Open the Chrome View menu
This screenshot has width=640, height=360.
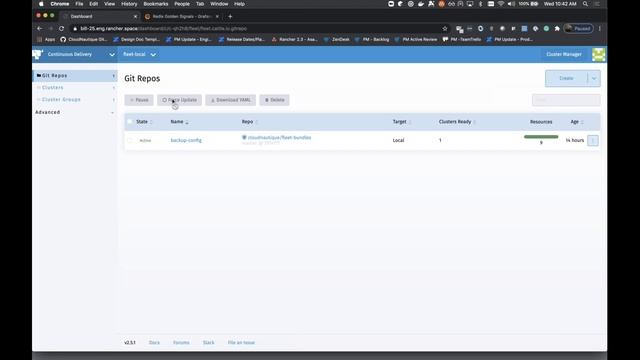tap(109, 4)
